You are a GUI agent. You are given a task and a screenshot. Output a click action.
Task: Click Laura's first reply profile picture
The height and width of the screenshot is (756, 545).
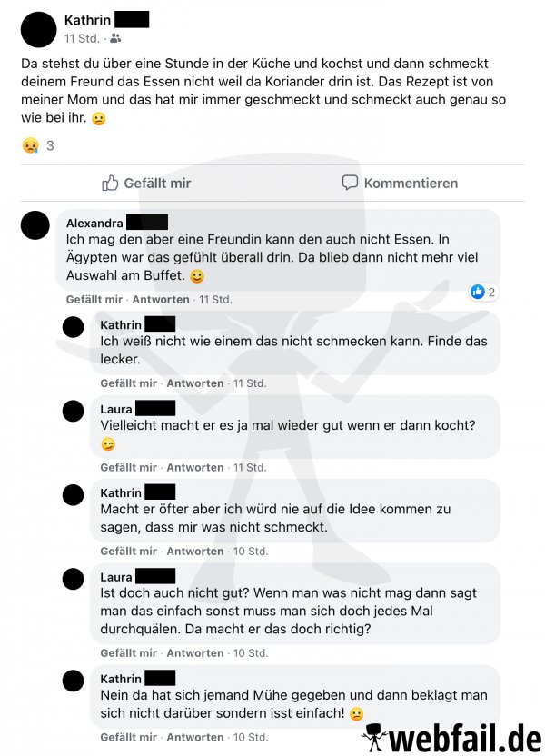pyautogui.click(x=74, y=412)
